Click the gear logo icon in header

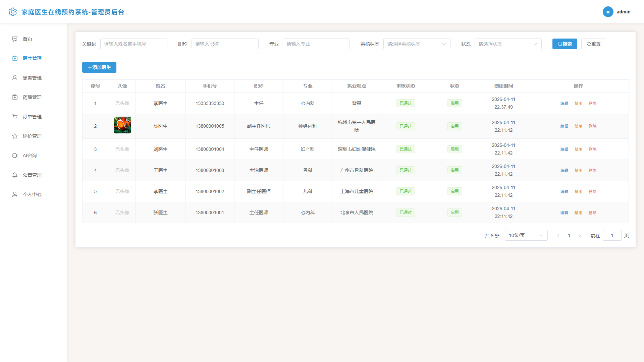pyautogui.click(x=13, y=12)
